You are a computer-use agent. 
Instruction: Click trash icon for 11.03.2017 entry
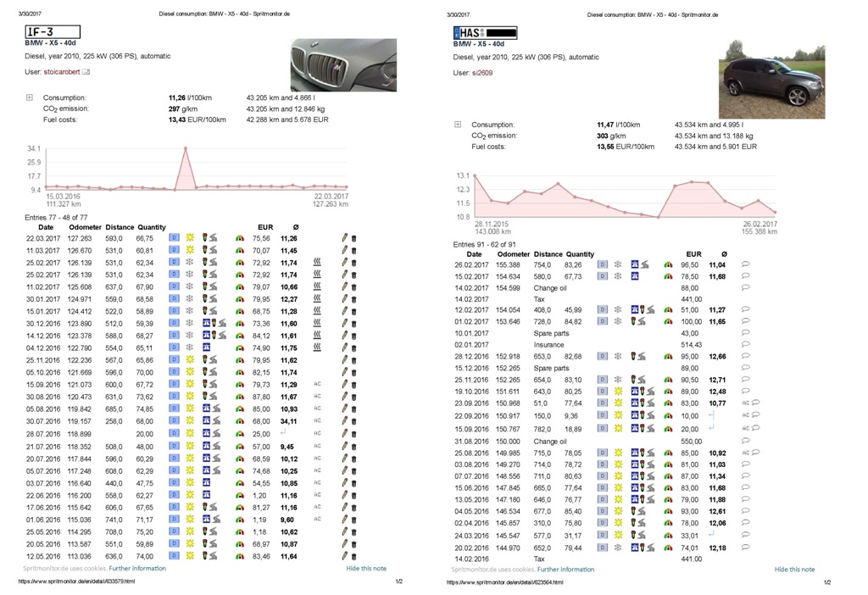[x=353, y=251]
